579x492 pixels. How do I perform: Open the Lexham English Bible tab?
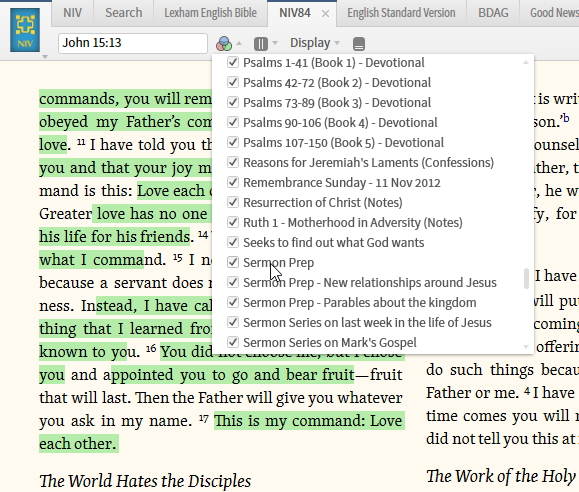(210, 13)
